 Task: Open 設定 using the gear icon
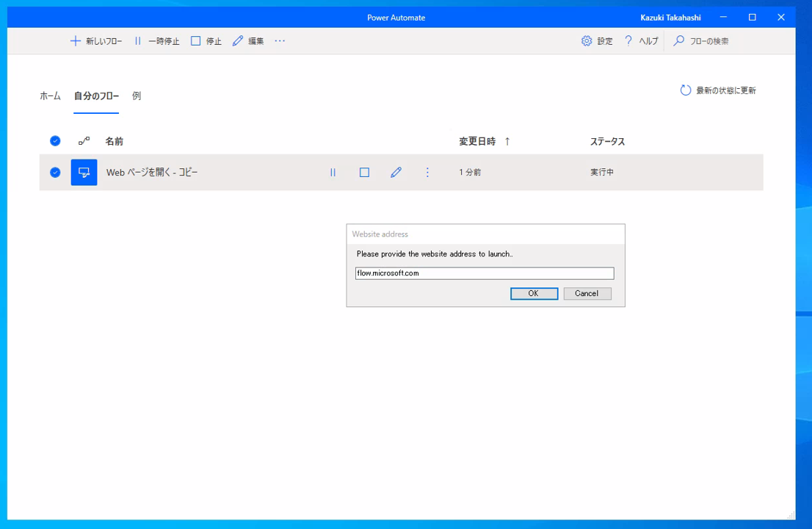click(x=586, y=41)
